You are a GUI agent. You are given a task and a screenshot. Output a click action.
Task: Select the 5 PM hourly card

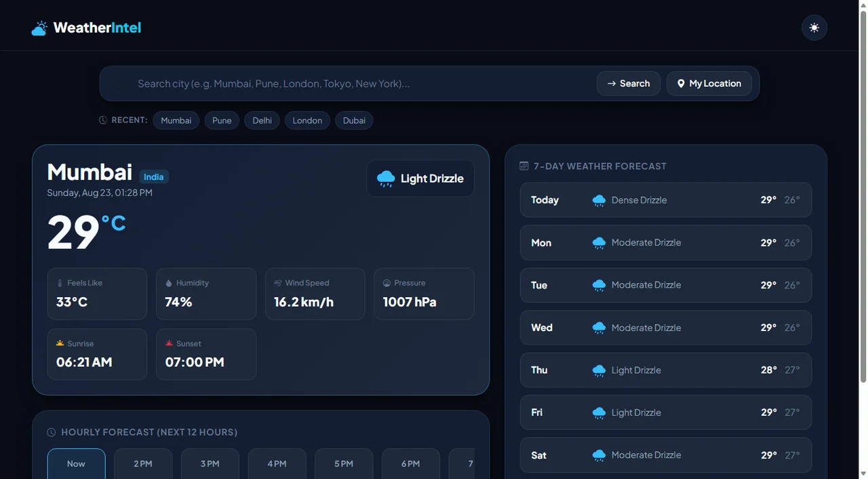(x=344, y=464)
